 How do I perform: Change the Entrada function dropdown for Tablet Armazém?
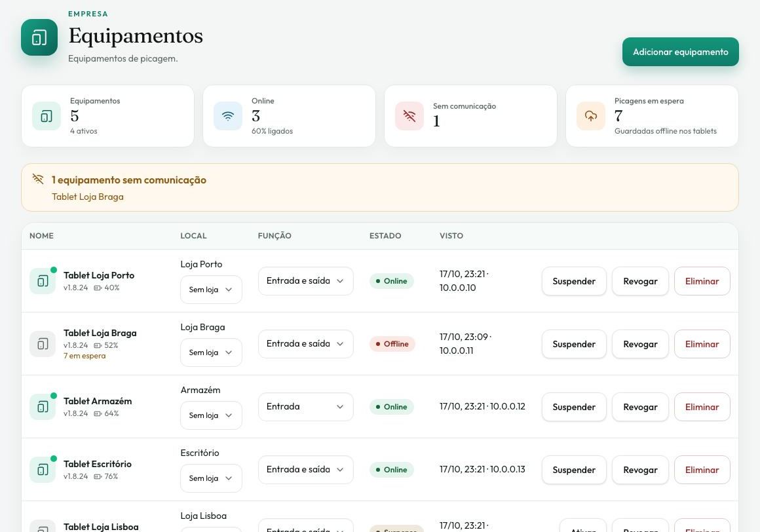click(x=306, y=407)
